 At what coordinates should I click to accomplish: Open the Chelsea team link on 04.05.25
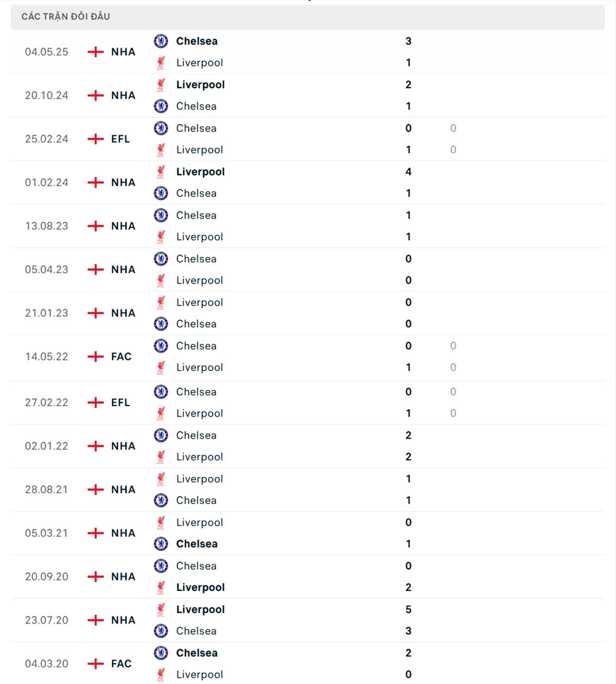click(197, 41)
